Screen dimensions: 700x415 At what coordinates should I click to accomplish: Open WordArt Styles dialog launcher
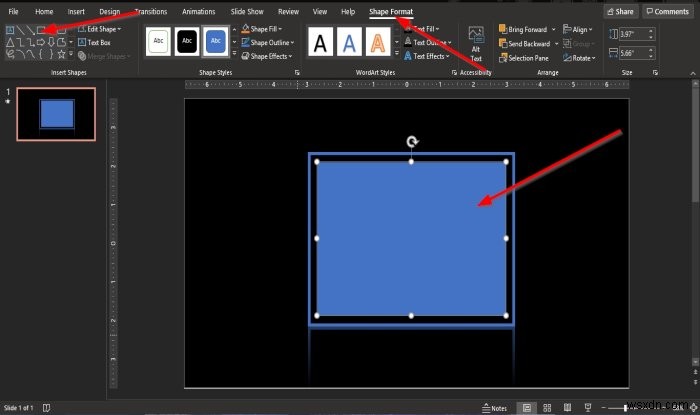454,72
